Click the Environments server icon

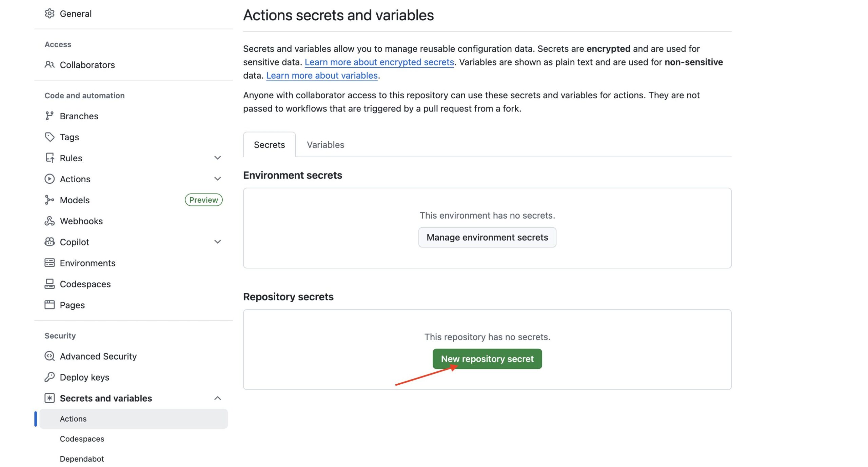pyautogui.click(x=50, y=263)
